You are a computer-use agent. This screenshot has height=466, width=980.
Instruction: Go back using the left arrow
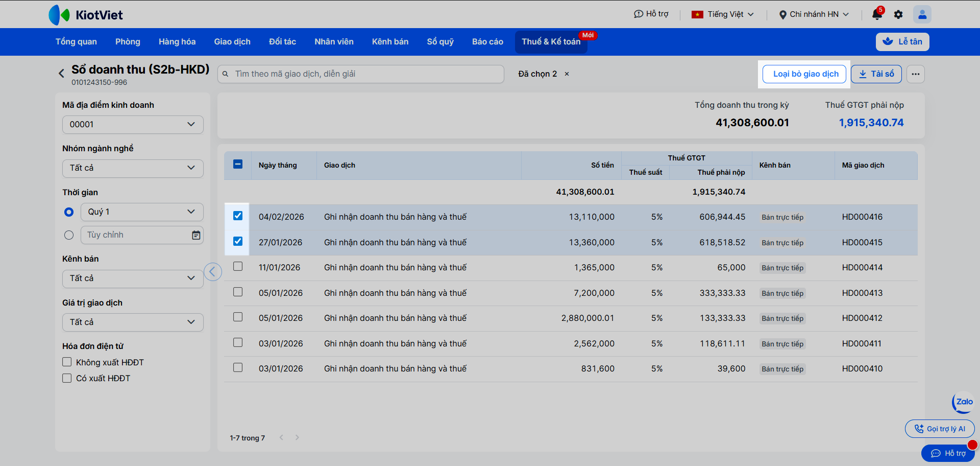(x=61, y=74)
